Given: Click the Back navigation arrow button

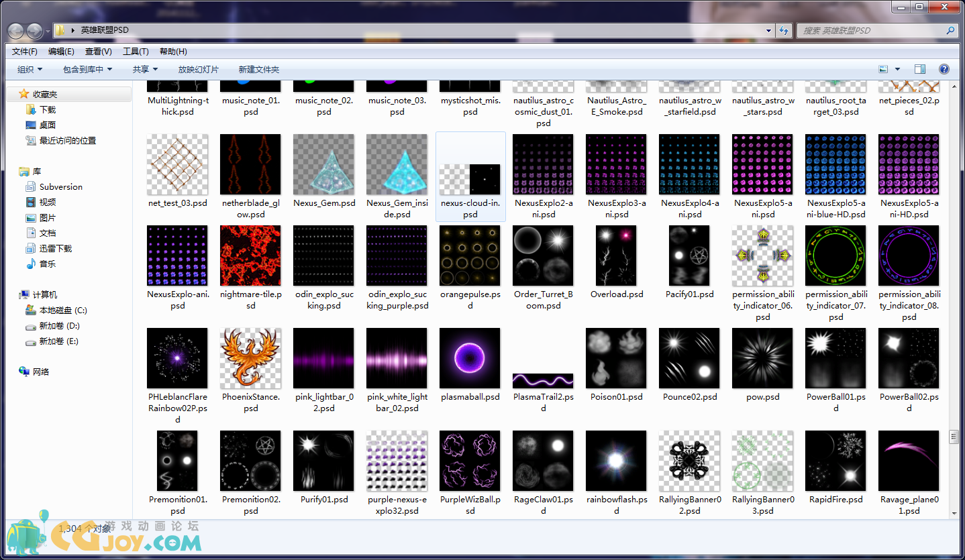Looking at the screenshot, I should tap(16, 30).
